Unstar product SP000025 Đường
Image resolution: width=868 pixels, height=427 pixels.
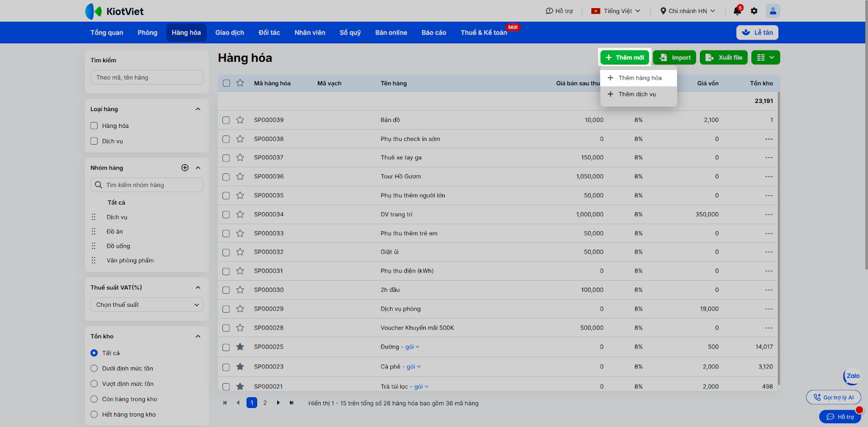click(240, 347)
